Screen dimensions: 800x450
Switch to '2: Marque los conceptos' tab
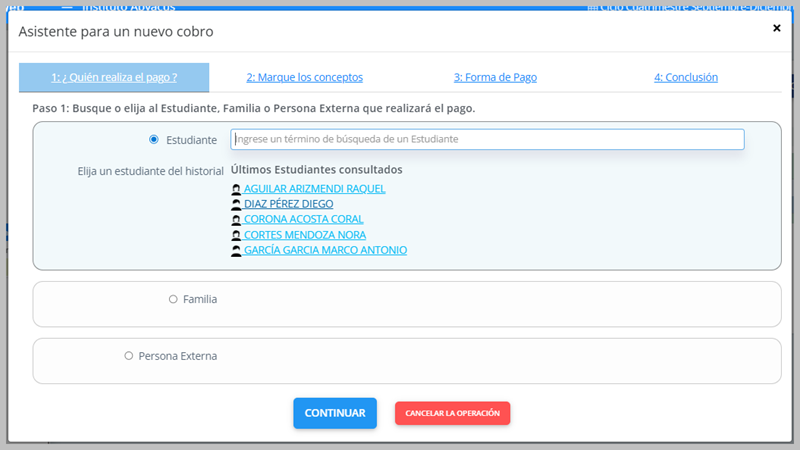pyautogui.click(x=304, y=77)
